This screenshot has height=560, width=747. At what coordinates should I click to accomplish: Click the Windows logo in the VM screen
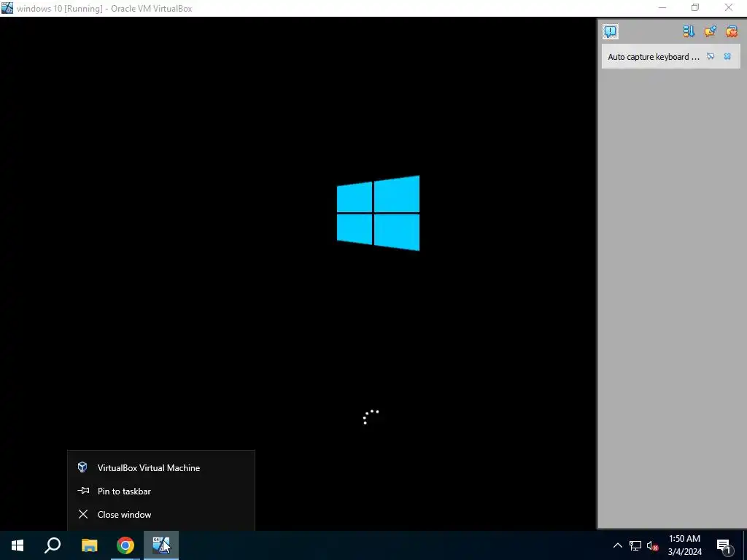coord(379,213)
